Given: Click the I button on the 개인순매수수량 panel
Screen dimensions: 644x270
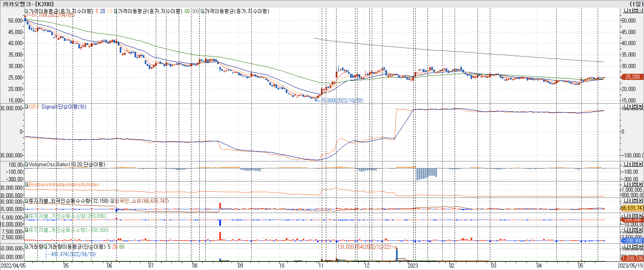Looking at the screenshot, I should tap(630, 229).
